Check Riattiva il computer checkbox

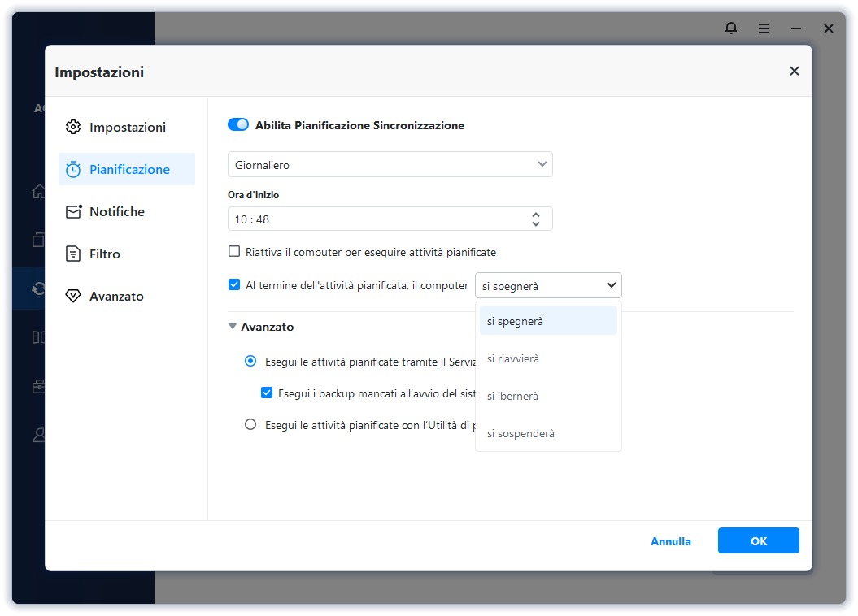(234, 252)
